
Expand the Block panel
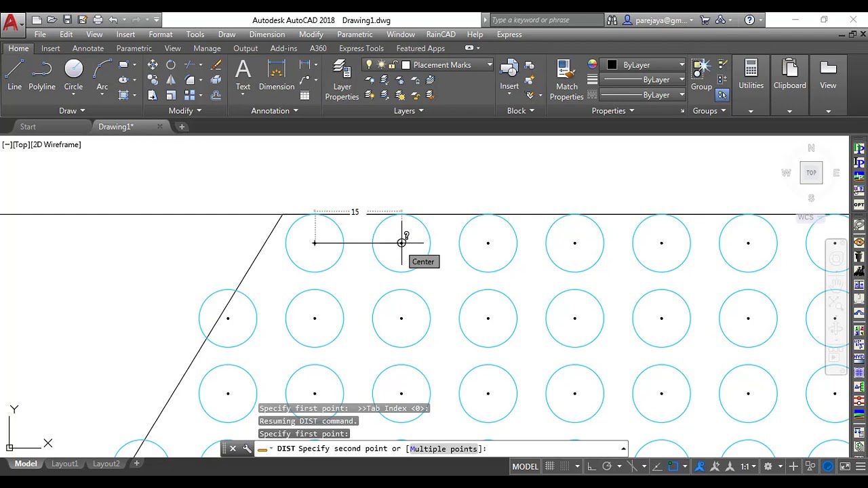(521, 110)
